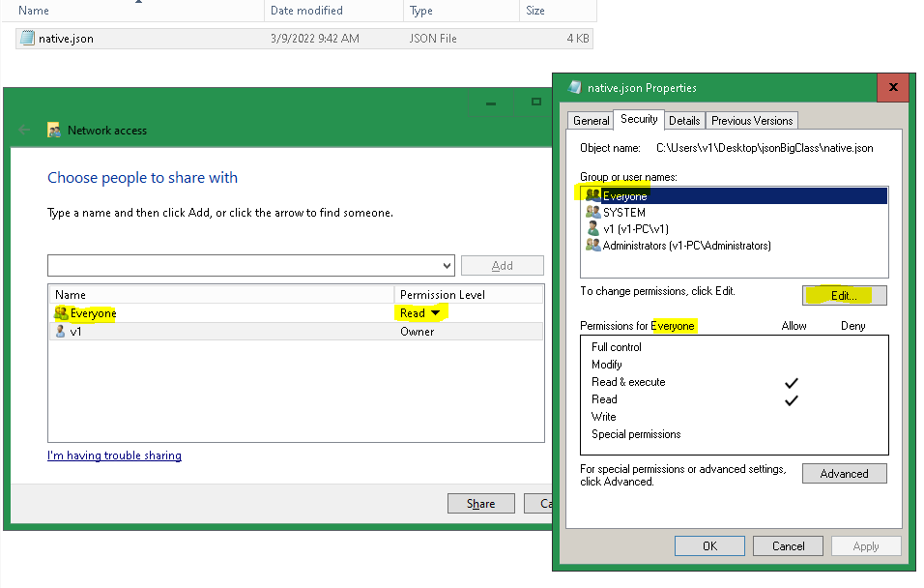Check Deny for Write permission
Screen dimensions: 924x588
click(x=852, y=416)
